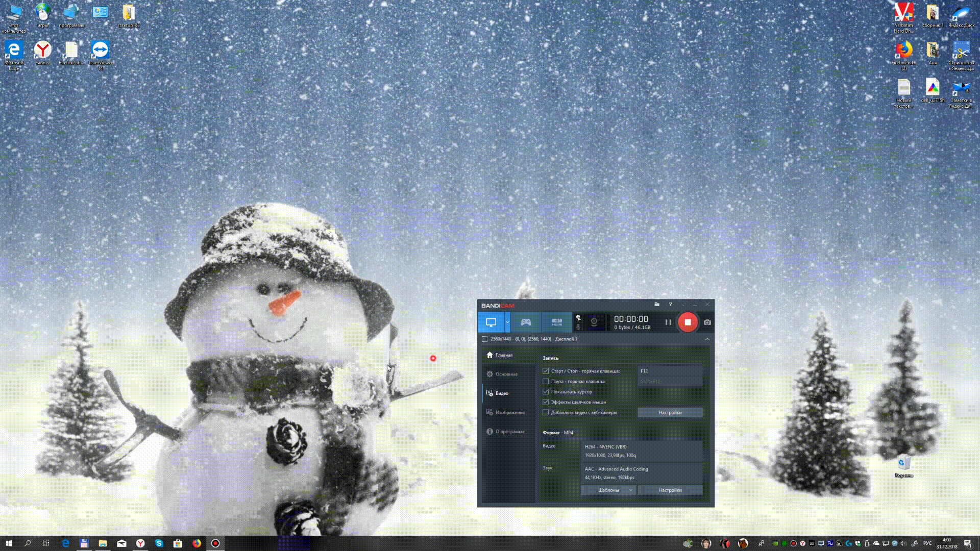Image resolution: width=980 pixels, height=551 pixels.
Task: Open dell_u2715h desktop file
Action: 933,91
